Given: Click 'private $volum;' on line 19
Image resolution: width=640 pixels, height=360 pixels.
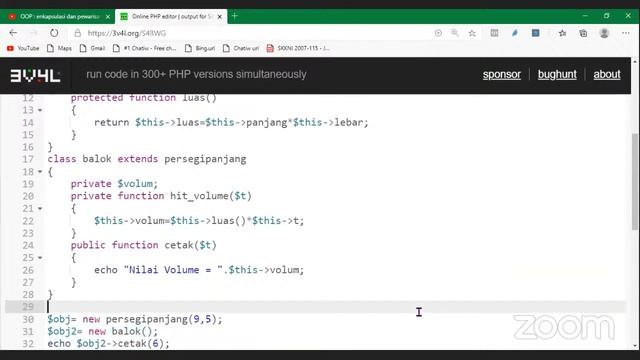Looking at the screenshot, I should click(114, 184).
